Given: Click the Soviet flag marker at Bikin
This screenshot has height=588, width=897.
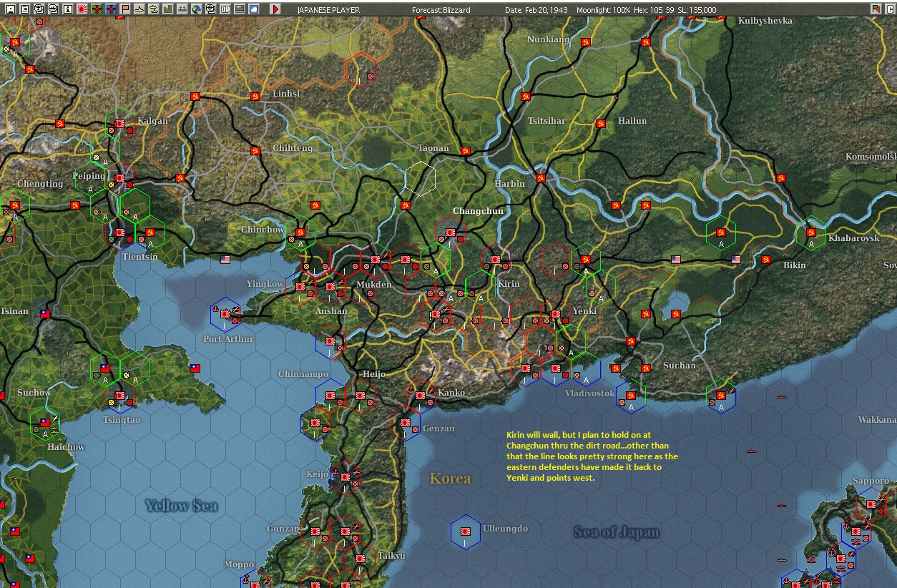Looking at the screenshot, I should (766, 260).
